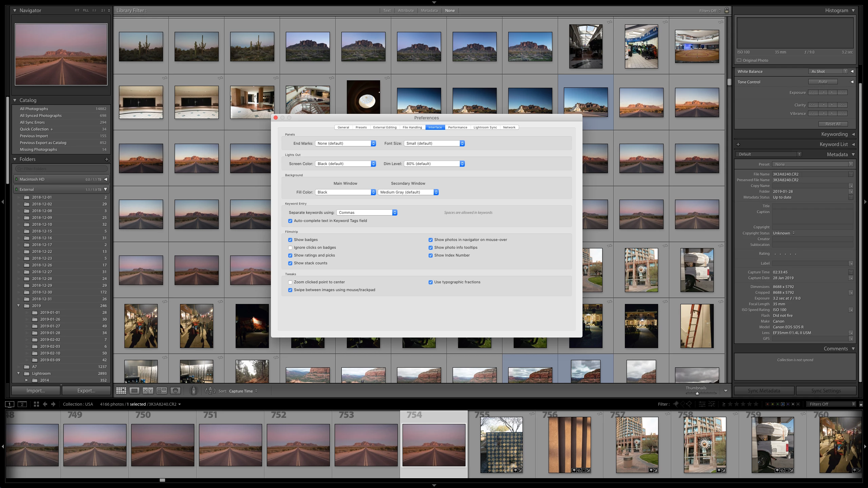Toggle A-Z sort direction icon
Screen dimensions: 868x488
click(210, 391)
